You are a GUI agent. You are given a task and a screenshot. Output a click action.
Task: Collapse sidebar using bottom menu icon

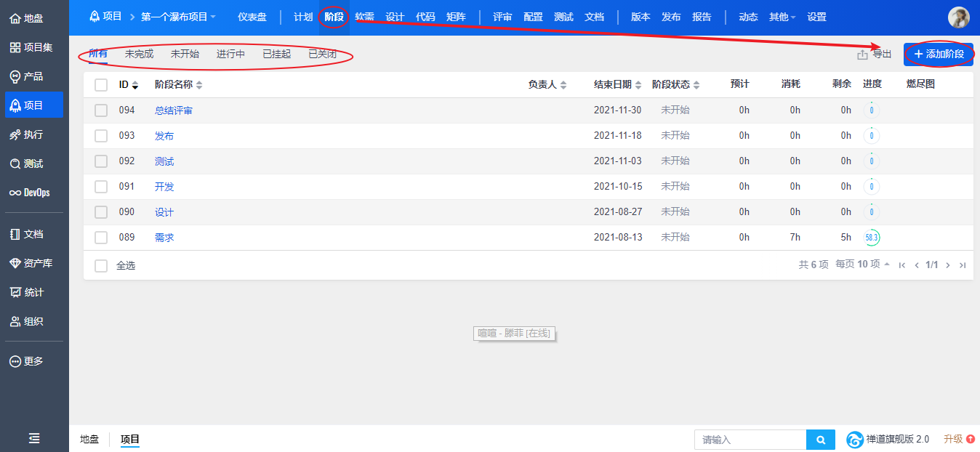(34, 437)
